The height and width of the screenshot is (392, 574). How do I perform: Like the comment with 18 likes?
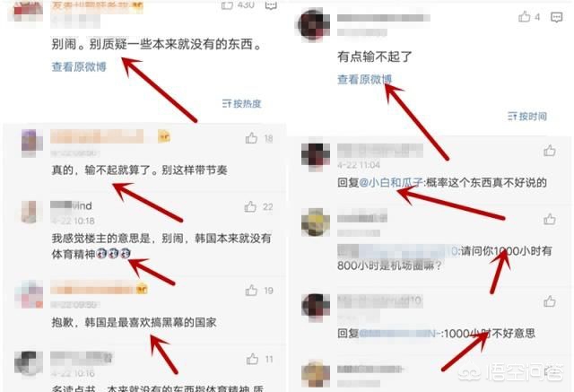251,138
